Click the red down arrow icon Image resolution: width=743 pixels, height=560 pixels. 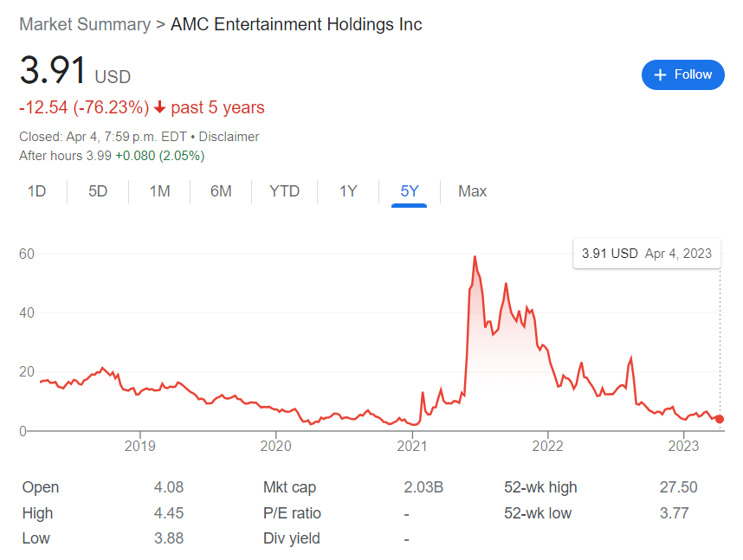click(159, 108)
